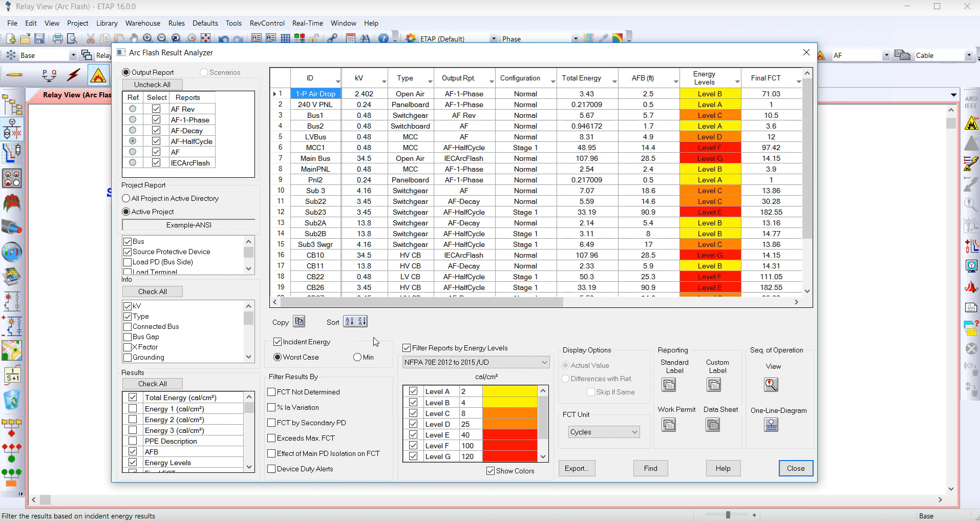
Task: Open the Base revision dropdown
Action: [x=73, y=55]
